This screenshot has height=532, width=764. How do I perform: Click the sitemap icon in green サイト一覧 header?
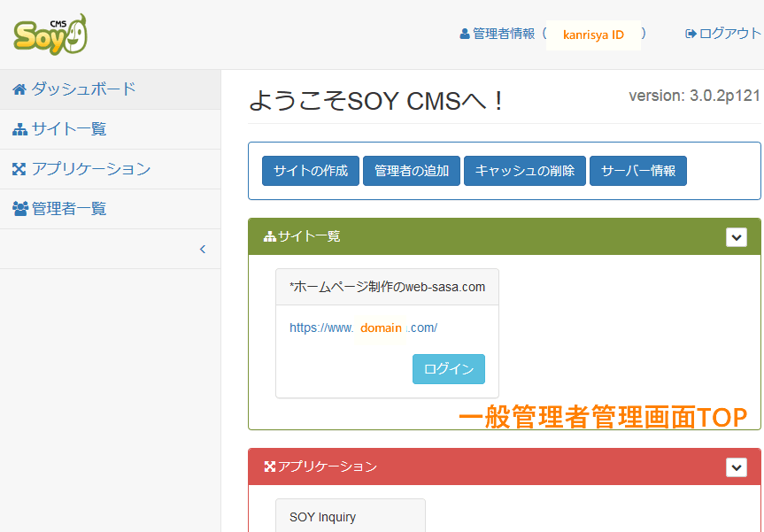269,236
